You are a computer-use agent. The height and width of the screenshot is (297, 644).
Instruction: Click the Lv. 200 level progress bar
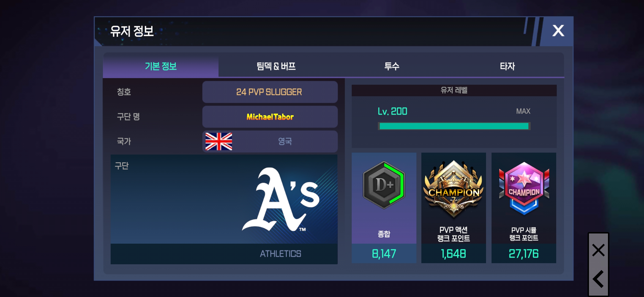tap(454, 126)
